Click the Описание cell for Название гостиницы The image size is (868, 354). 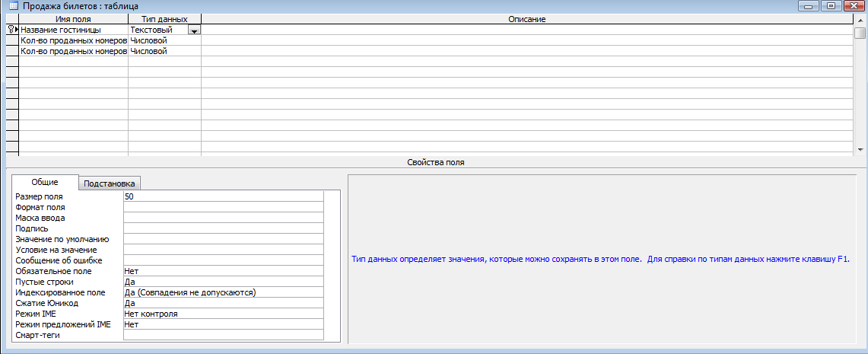coord(526,30)
